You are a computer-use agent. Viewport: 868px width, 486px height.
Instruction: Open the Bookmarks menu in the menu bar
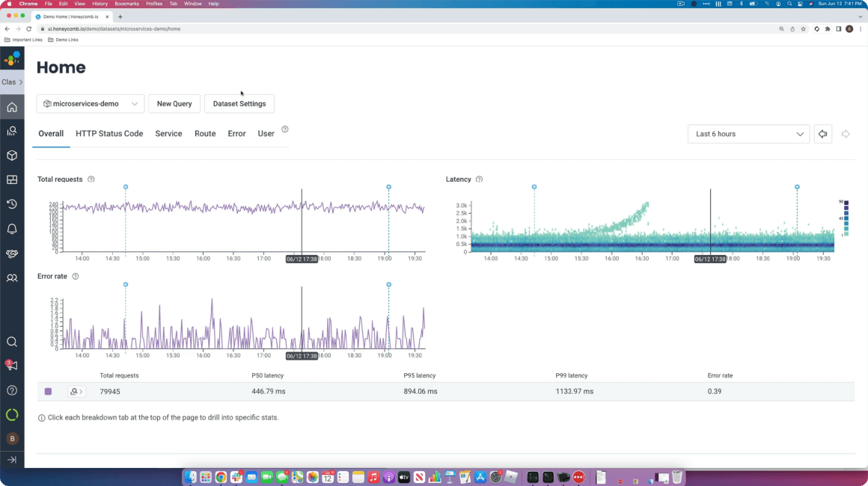tap(126, 4)
